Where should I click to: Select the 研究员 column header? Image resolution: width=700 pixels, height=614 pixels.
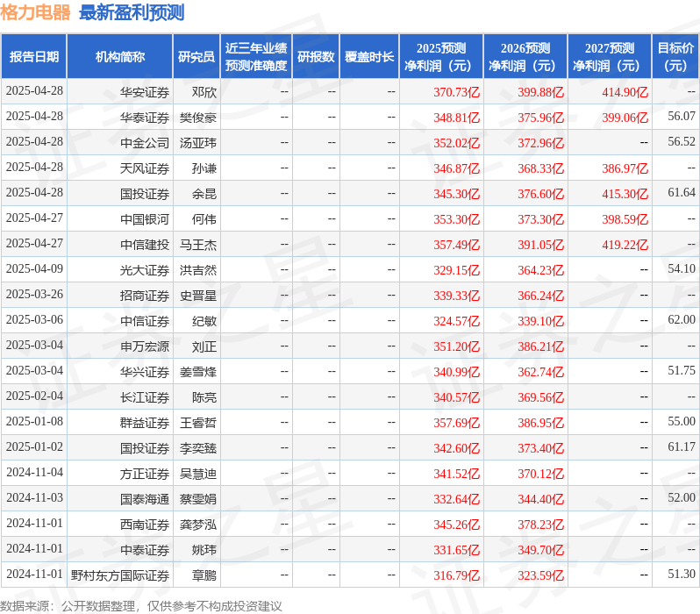pyautogui.click(x=196, y=57)
